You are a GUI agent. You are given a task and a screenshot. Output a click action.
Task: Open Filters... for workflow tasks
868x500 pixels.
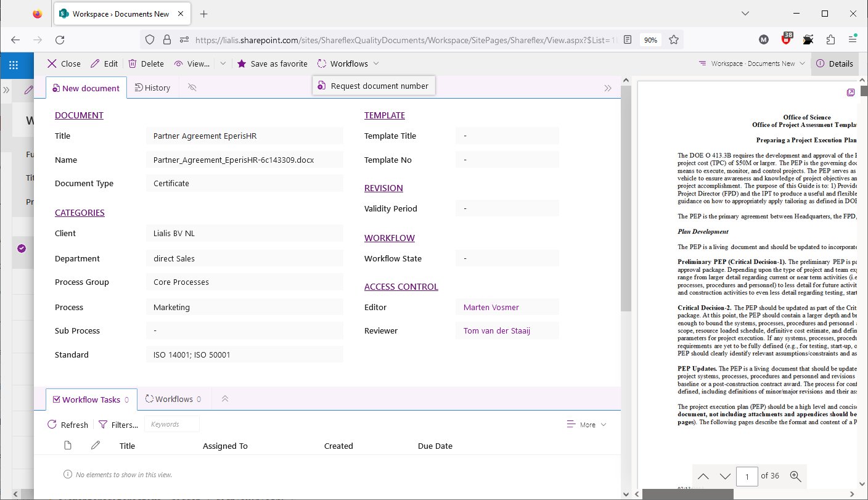tap(118, 425)
